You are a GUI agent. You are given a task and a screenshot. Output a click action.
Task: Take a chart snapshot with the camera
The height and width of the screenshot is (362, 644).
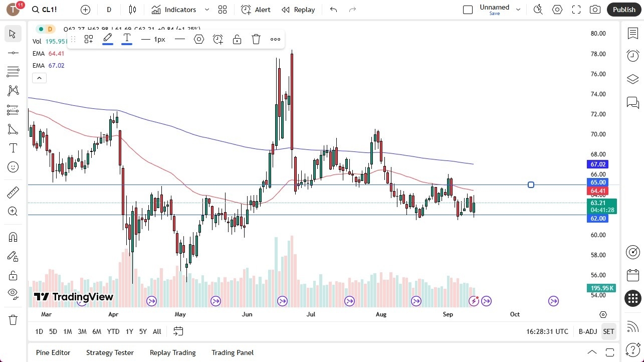595,10
